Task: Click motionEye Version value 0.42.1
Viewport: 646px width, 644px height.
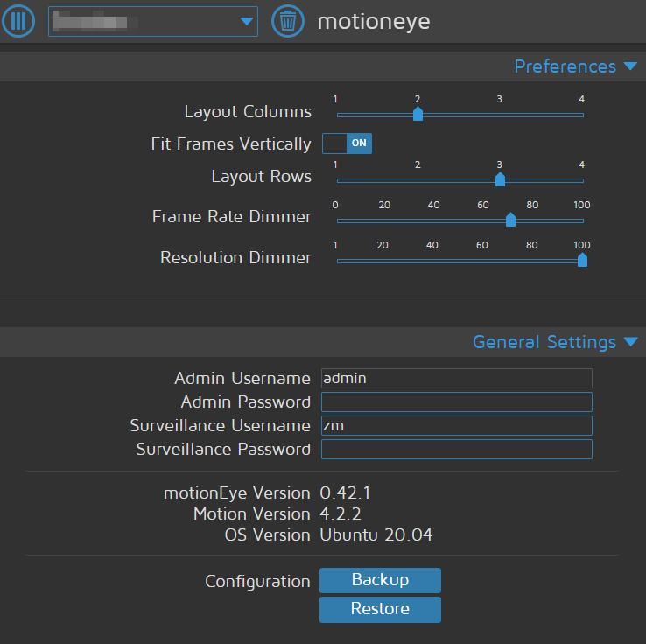Action: click(x=345, y=493)
